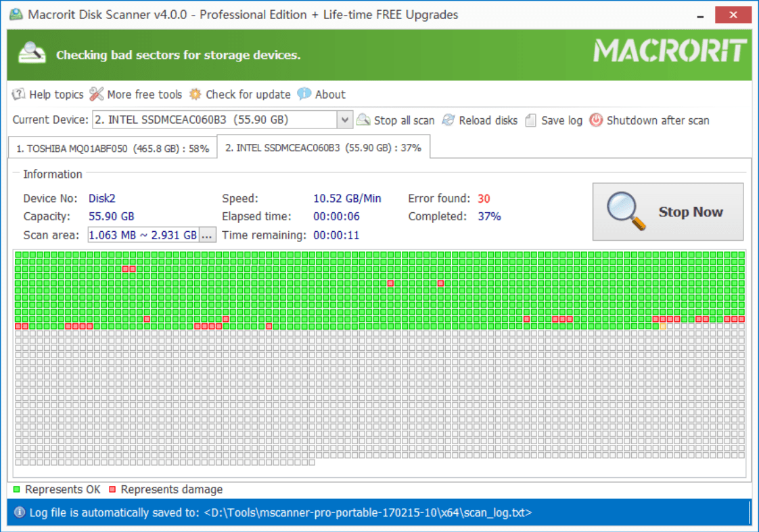Image resolution: width=759 pixels, height=532 pixels.
Task: Click the Save log document icon
Action: (532, 120)
